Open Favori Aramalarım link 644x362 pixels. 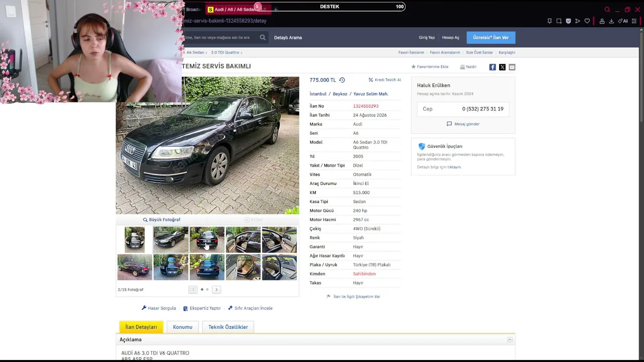point(445,52)
